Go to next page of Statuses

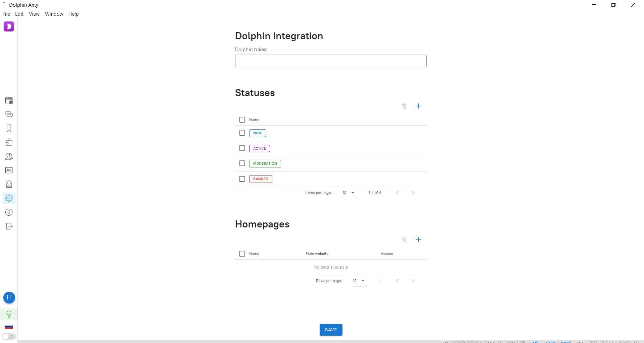point(413,193)
